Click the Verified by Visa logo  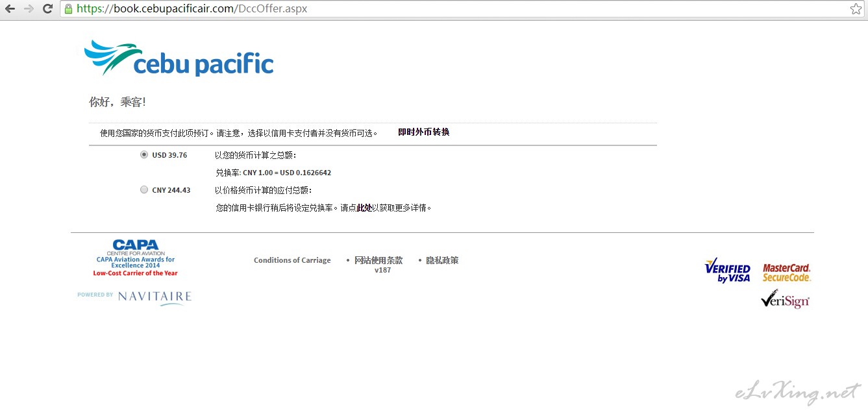pyautogui.click(x=727, y=271)
